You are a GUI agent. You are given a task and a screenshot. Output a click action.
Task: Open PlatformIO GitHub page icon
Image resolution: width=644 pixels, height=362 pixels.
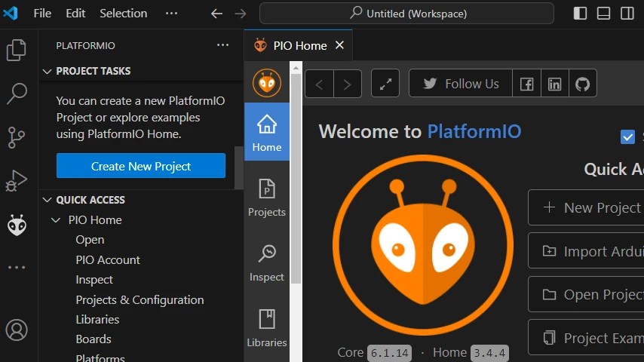[582, 84]
